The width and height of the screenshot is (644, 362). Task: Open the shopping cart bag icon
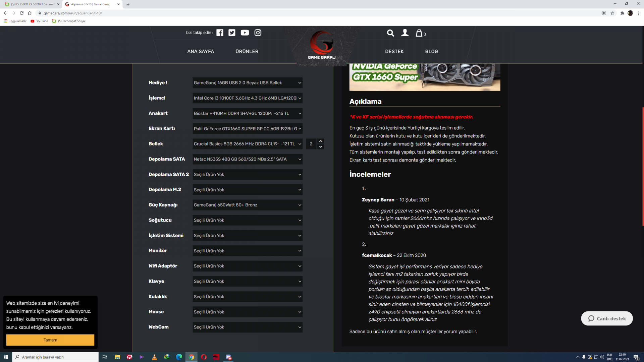point(419,33)
